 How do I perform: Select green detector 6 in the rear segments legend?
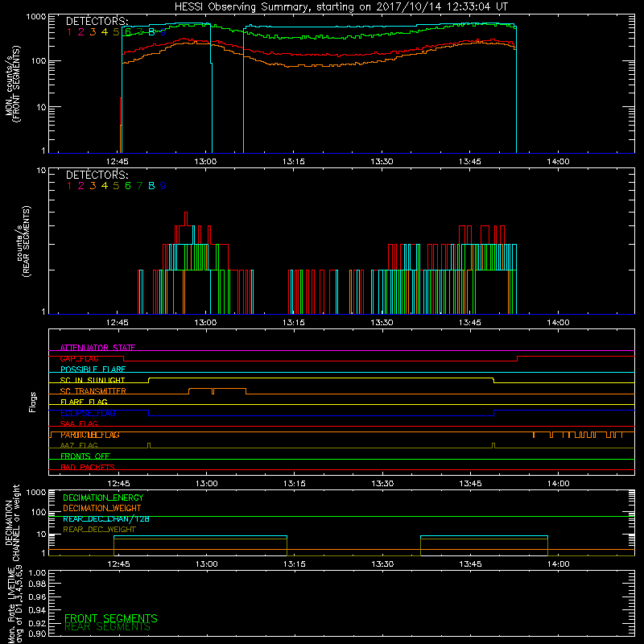pos(128,186)
